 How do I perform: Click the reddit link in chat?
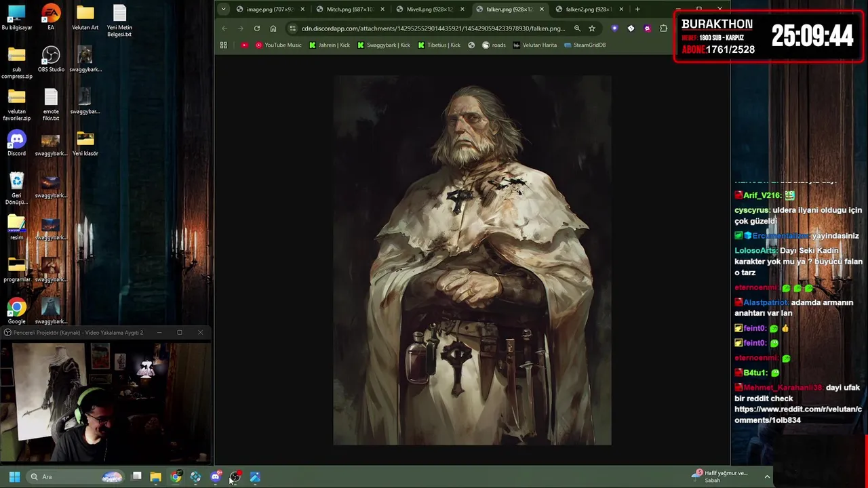[798, 415]
